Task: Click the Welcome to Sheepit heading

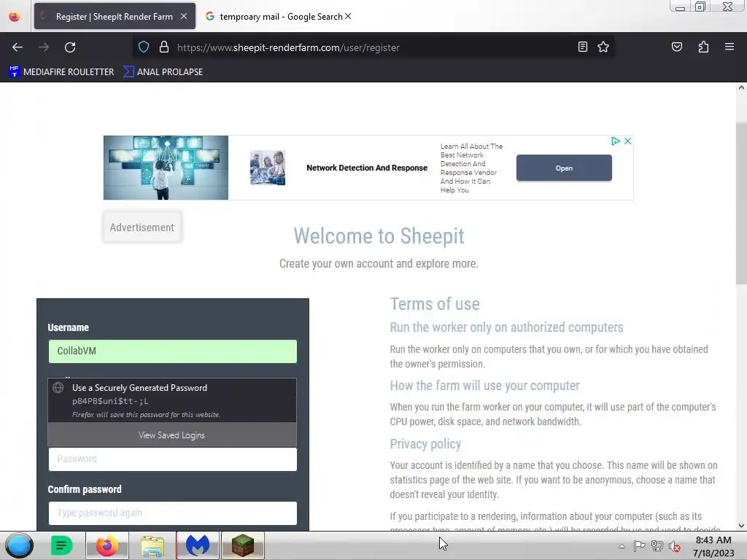Action: click(x=379, y=236)
